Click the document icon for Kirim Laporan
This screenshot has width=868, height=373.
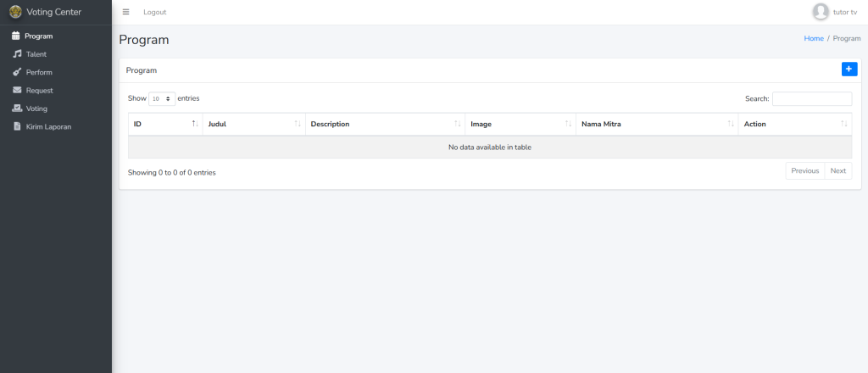[x=16, y=126]
